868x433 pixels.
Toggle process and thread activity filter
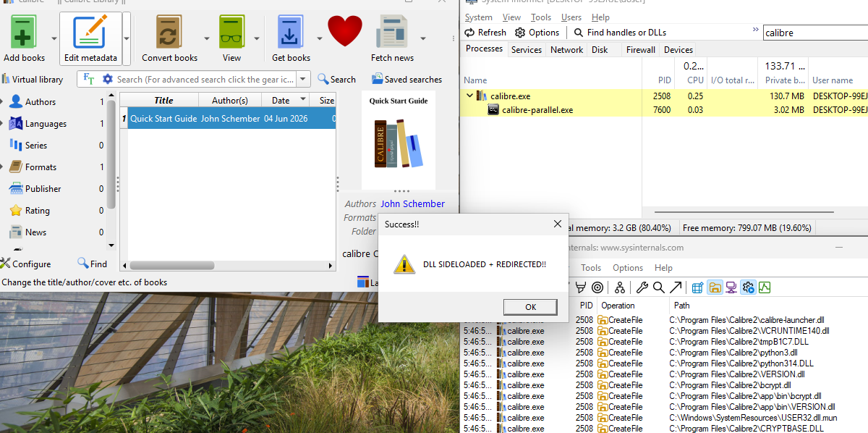[748, 287]
